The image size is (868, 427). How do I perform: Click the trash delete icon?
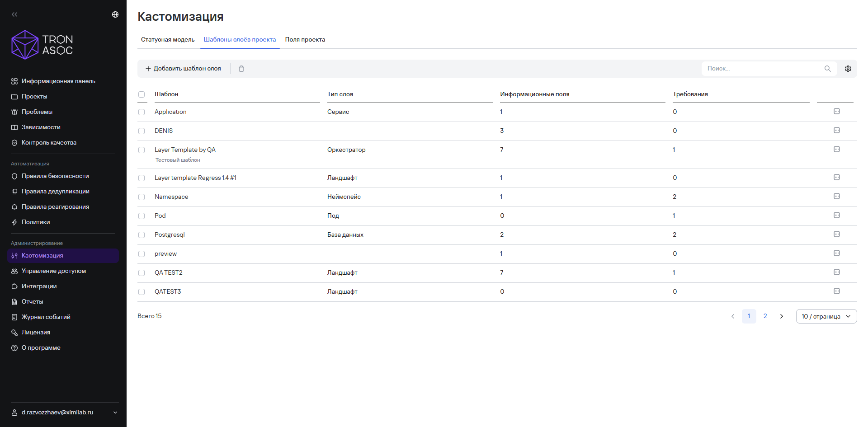click(241, 69)
